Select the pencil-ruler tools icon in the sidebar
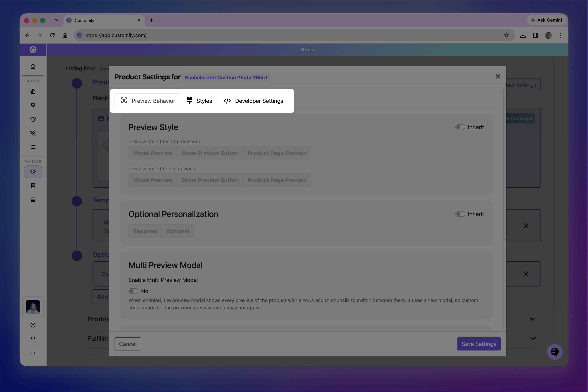 click(33, 133)
